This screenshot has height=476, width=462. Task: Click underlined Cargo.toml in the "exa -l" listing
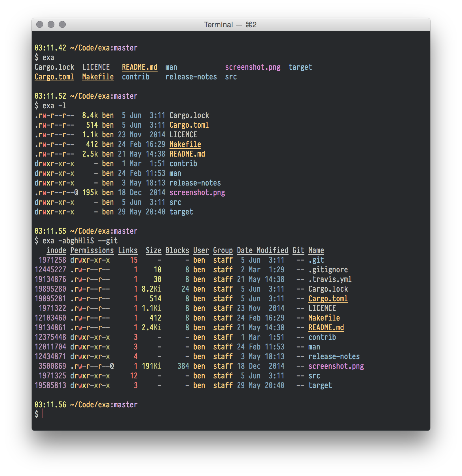click(x=189, y=125)
